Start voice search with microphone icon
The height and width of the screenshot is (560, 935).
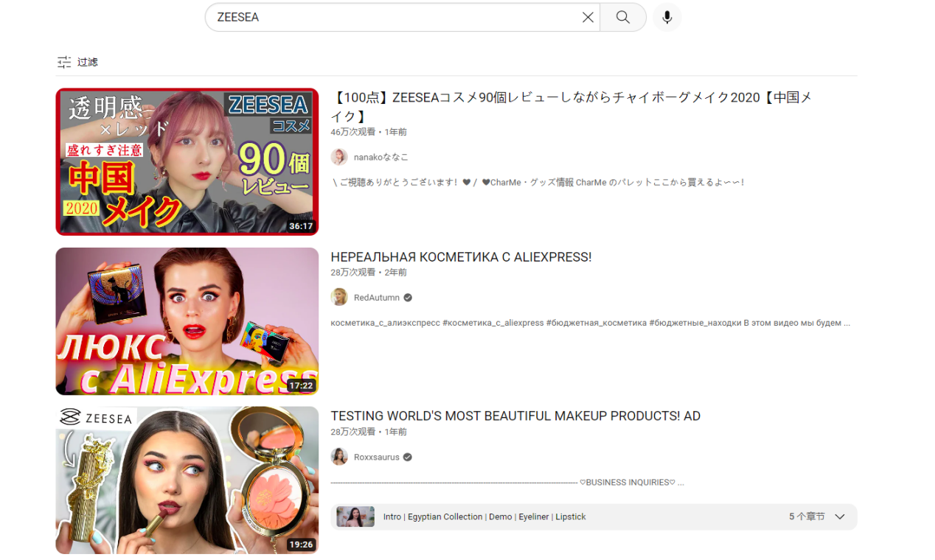(x=667, y=17)
